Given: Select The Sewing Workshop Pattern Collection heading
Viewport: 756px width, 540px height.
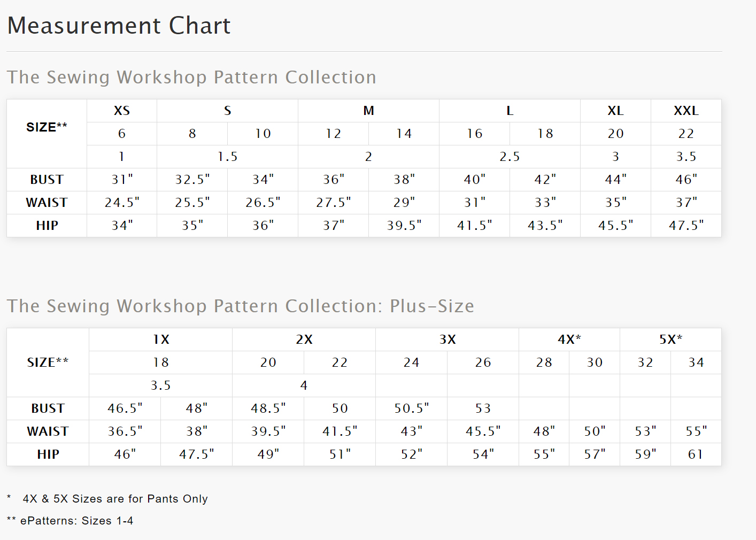Looking at the screenshot, I should tap(191, 77).
